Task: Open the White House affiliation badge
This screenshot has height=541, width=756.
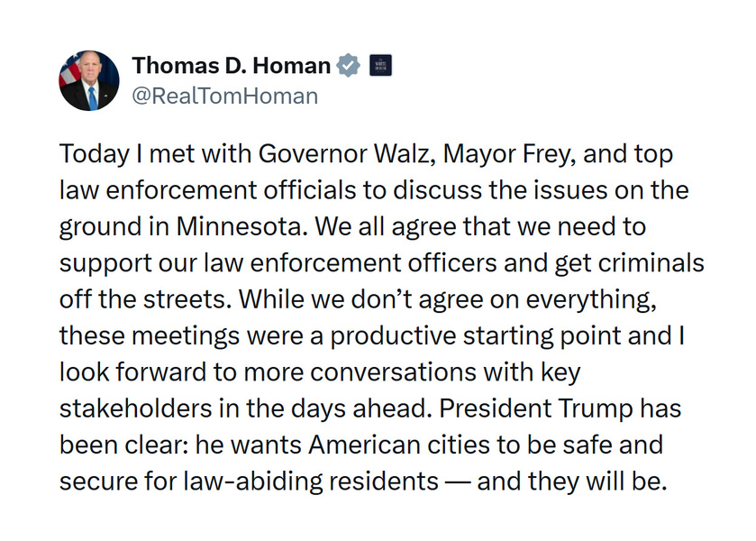Action: [x=380, y=66]
